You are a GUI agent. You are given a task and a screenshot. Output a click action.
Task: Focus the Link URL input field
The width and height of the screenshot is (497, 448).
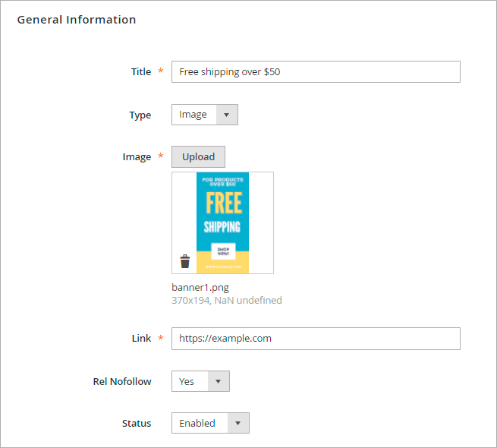click(316, 339)
